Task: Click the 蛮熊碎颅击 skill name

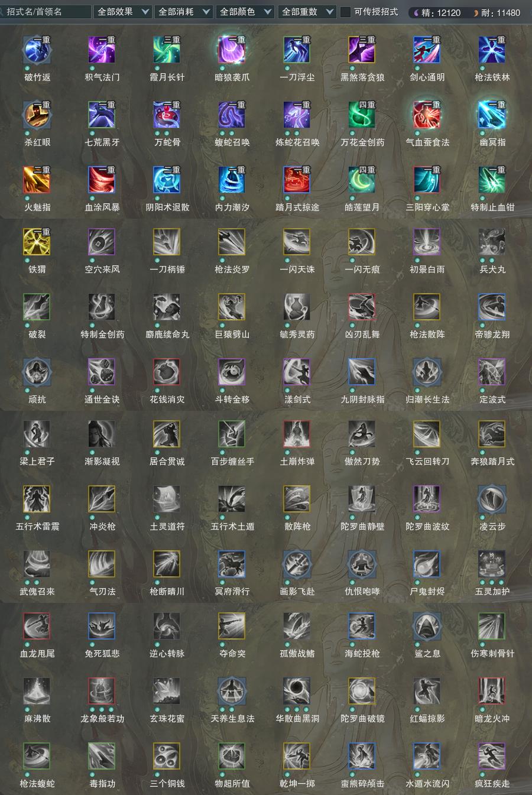Action: 362,784
